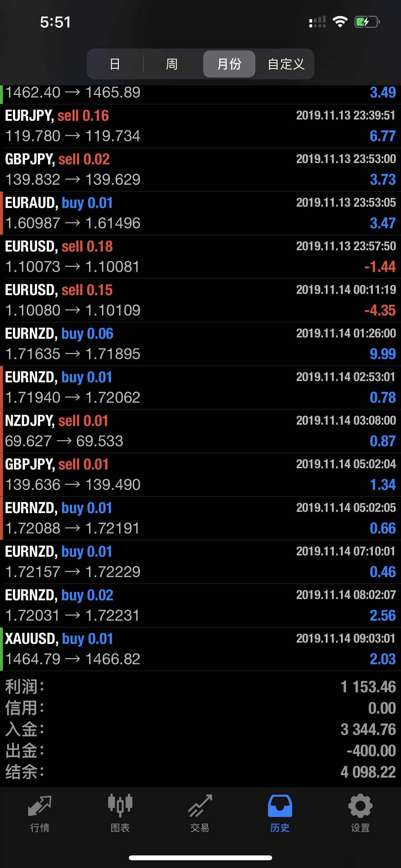Tap the battery charging indicator
The height and width of the screenshot is (868, 401).
click(x=367, y=22)
